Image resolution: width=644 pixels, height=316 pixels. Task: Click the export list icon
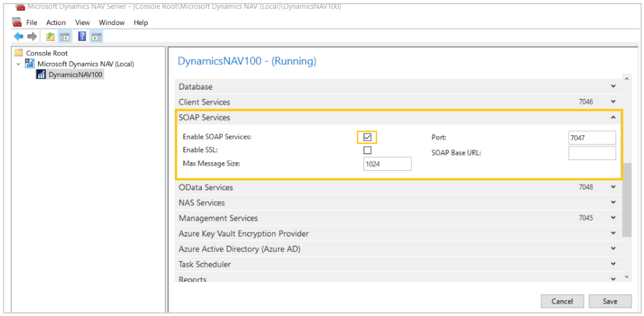(49, 36)
